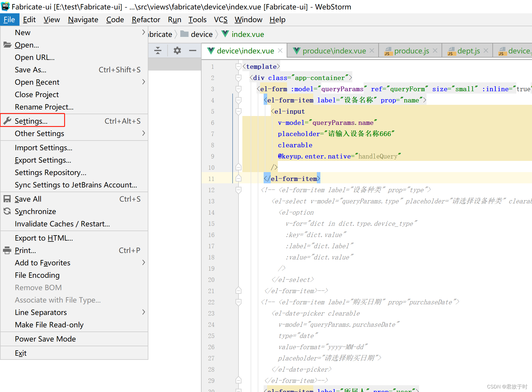The width and height of the screenshot is (532, 392).
Task: Select Rename Project...
Action: 74,107
